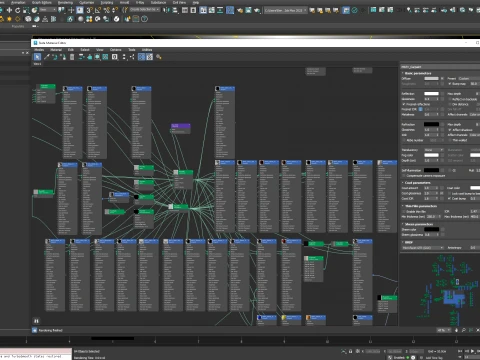This screenshot has width=480, height=360.
Task: Click the purple node in the graph view
Action: (x=181, y=128)
